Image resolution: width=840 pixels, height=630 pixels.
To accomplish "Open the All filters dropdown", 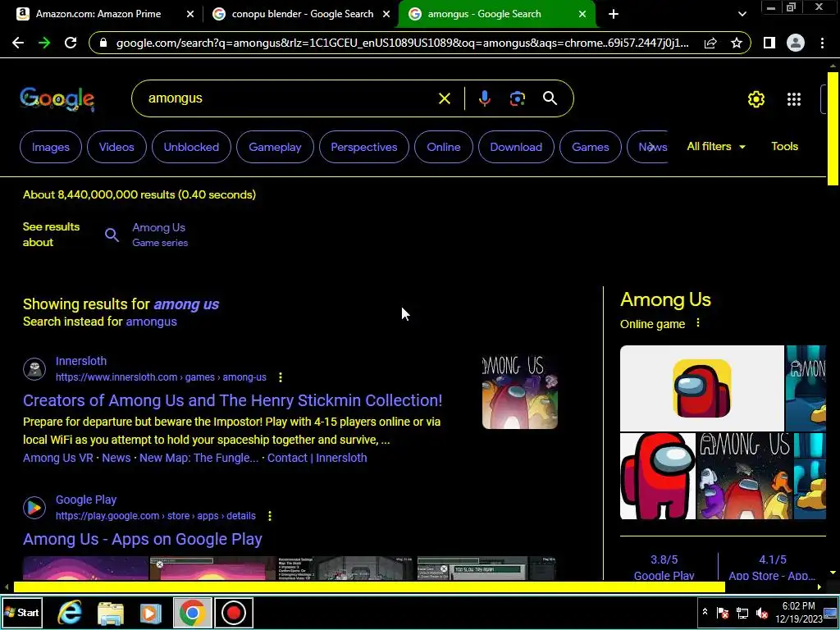I will pos(715,146).
